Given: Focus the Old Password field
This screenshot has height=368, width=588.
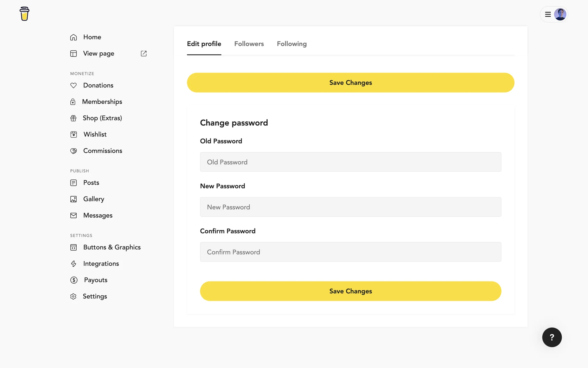Looking at the screenshot, I should click(350, 162).
